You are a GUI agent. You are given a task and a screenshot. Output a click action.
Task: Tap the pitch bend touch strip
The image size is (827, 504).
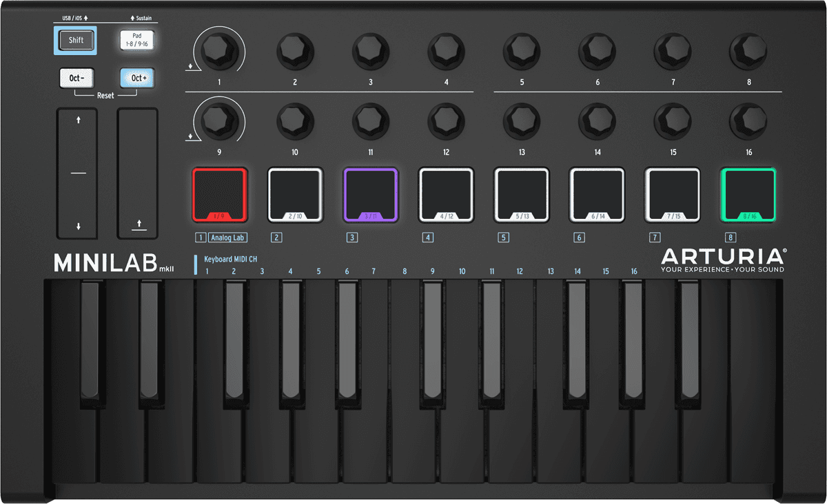(x=76, y=172)
